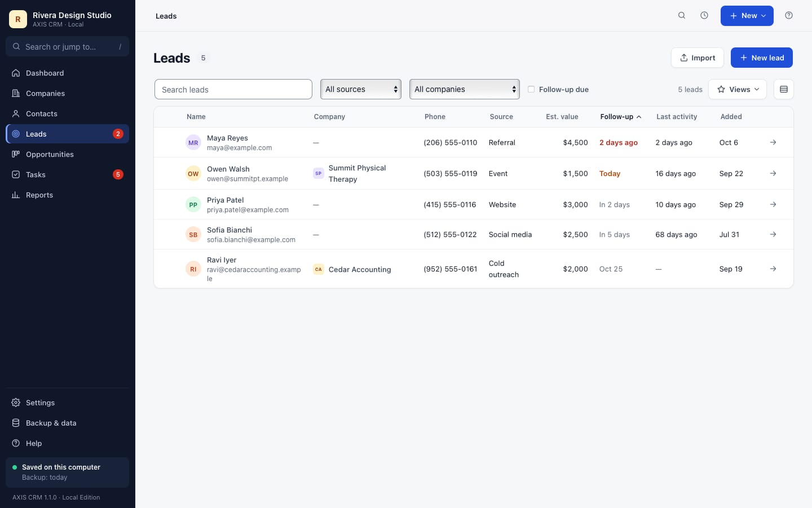Image resolution: width=812 pixels, height=508 pixels.
Task: Click the OW avatar for Owen Walsh
Action: point(193,174)
